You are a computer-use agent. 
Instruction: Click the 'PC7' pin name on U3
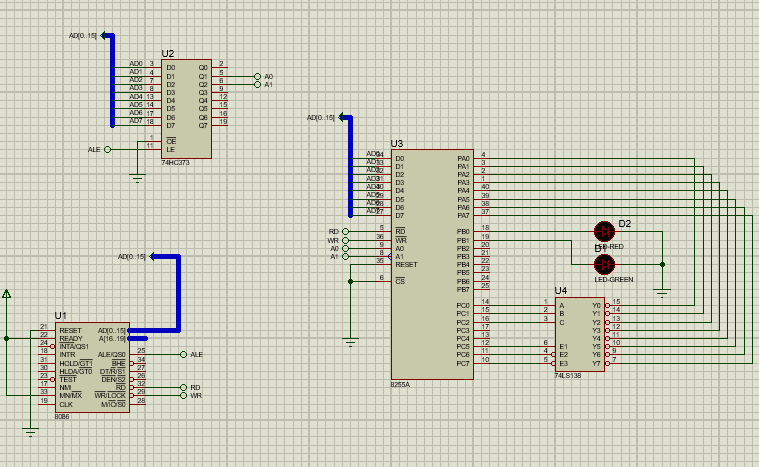463,363
